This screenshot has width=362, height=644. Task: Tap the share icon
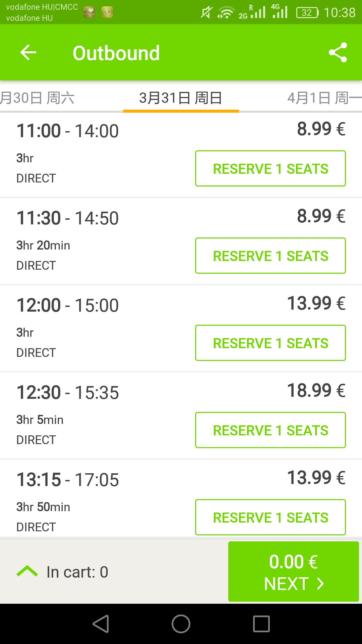point(338,53)
